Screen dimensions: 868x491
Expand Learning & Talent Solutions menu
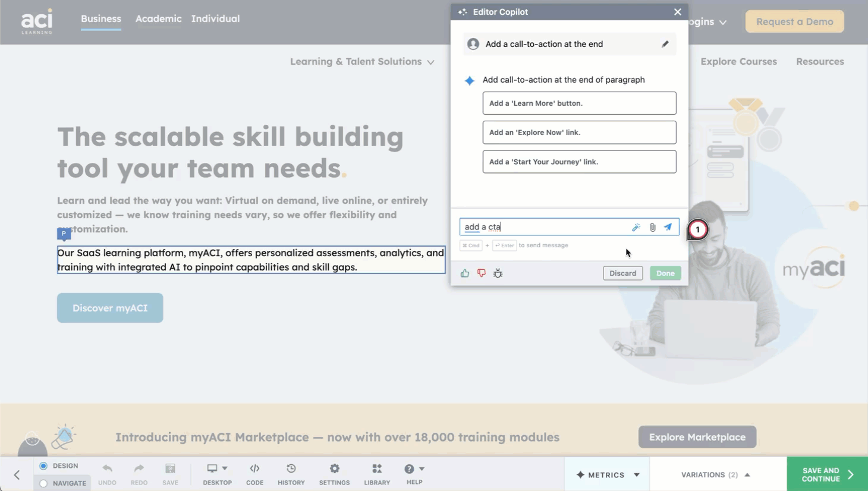361,62
